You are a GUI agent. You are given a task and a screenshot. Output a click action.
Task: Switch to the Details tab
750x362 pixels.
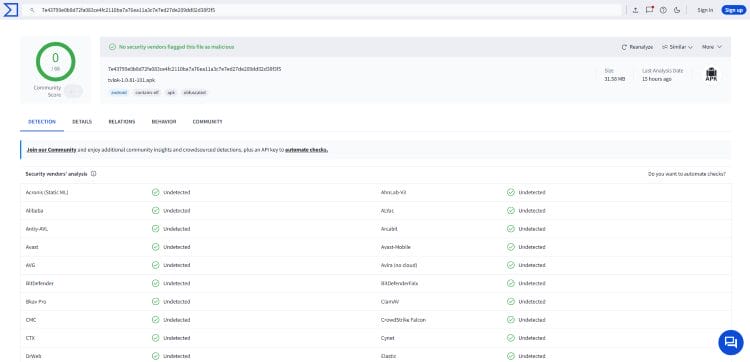pyautogui.click(x=82, y=122)
